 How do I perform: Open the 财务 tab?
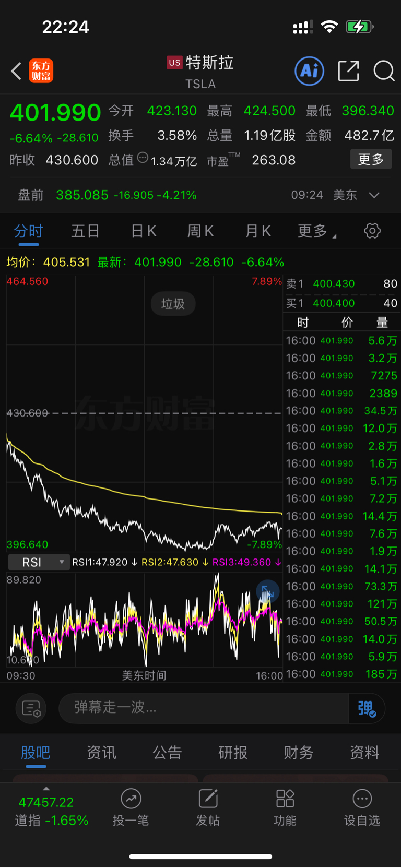click(299, 753)
